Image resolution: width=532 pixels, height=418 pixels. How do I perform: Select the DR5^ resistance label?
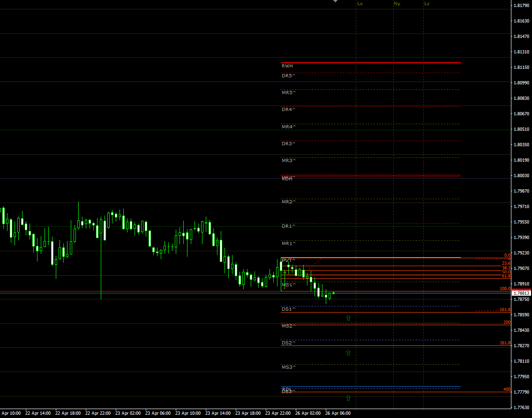288,75
